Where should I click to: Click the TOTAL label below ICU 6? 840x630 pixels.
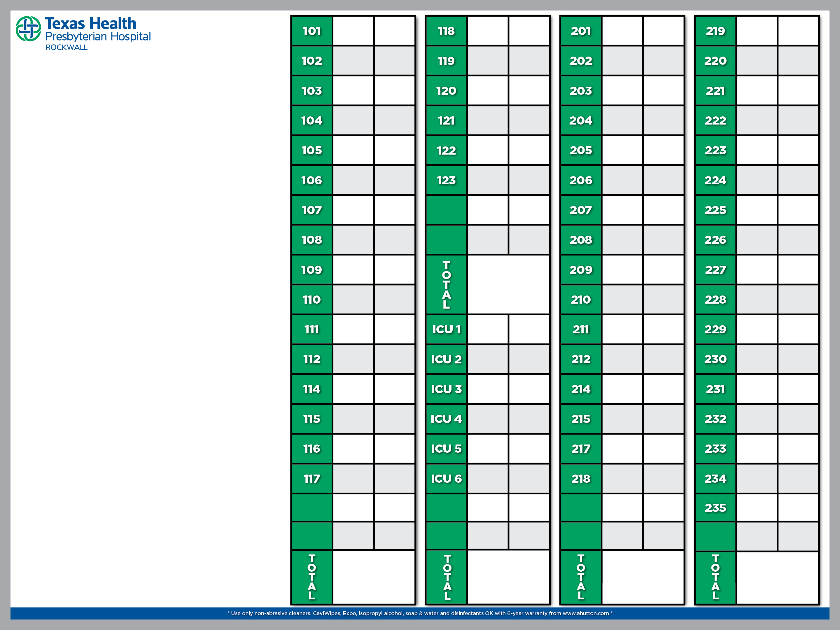446,577
